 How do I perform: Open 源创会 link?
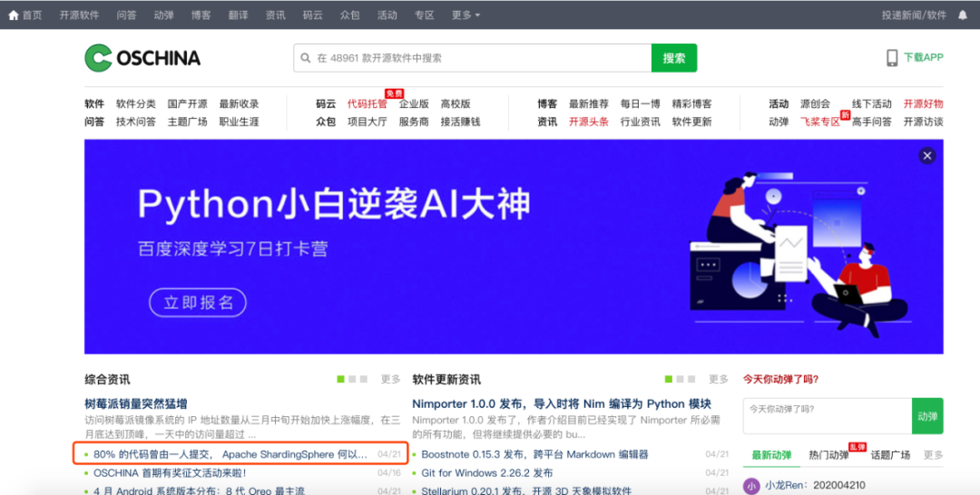pyautogui.click(x=815, y=103)
